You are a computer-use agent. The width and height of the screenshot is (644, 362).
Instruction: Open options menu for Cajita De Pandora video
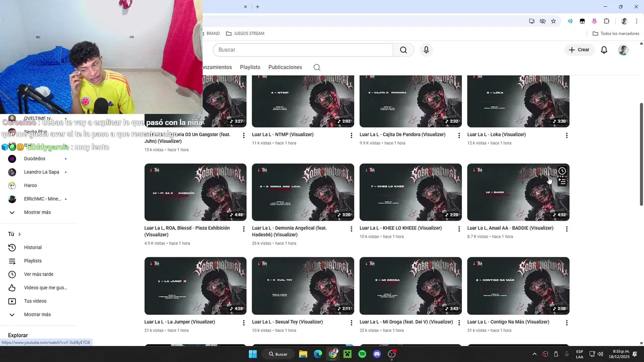point(459,135)
